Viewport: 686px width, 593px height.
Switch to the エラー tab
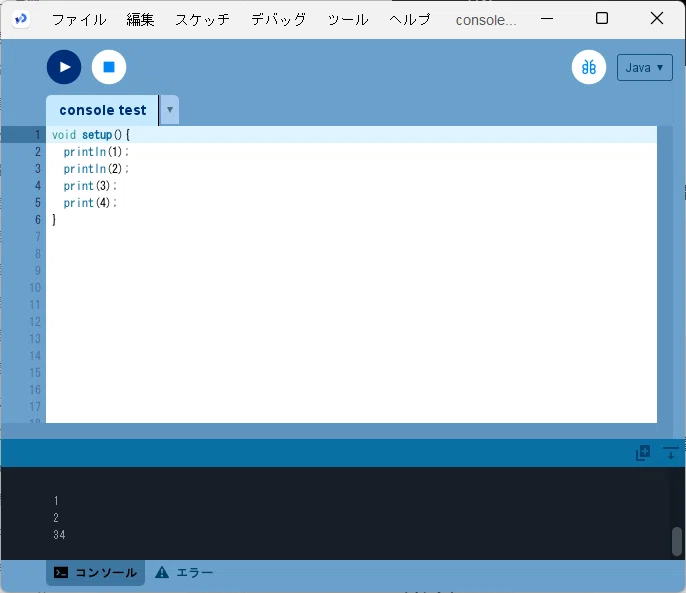(x=184, y=572)
